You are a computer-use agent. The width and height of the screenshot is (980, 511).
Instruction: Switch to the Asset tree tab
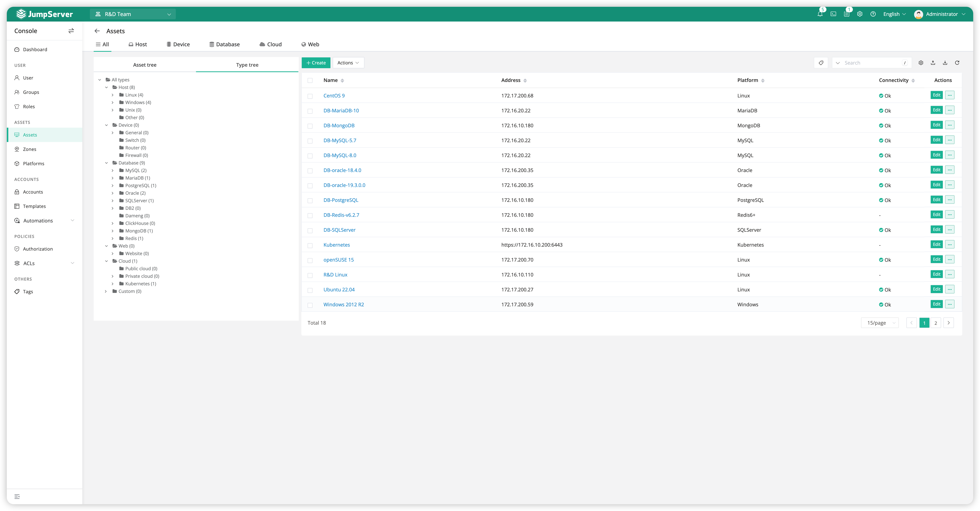(x=145, y=65)
